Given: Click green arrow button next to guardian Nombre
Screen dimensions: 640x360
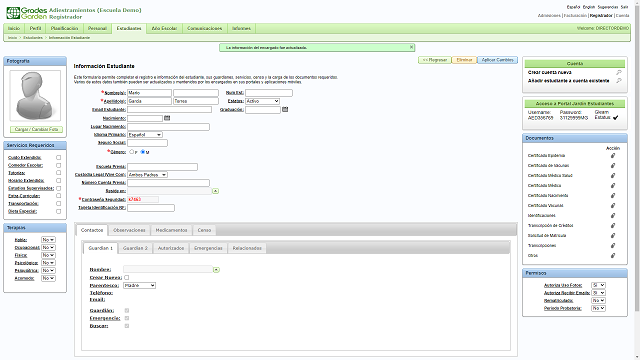Looking at the screenshot, I should 216,270.
